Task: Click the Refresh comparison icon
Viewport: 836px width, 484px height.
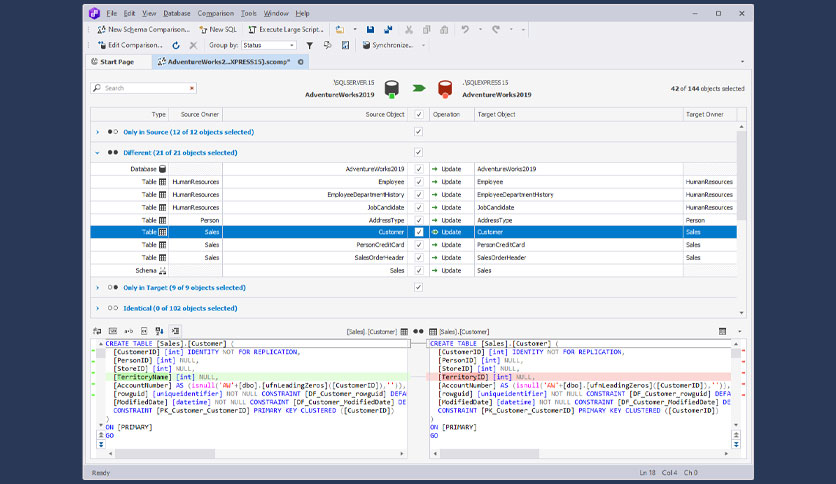Action: click(176, 45)
